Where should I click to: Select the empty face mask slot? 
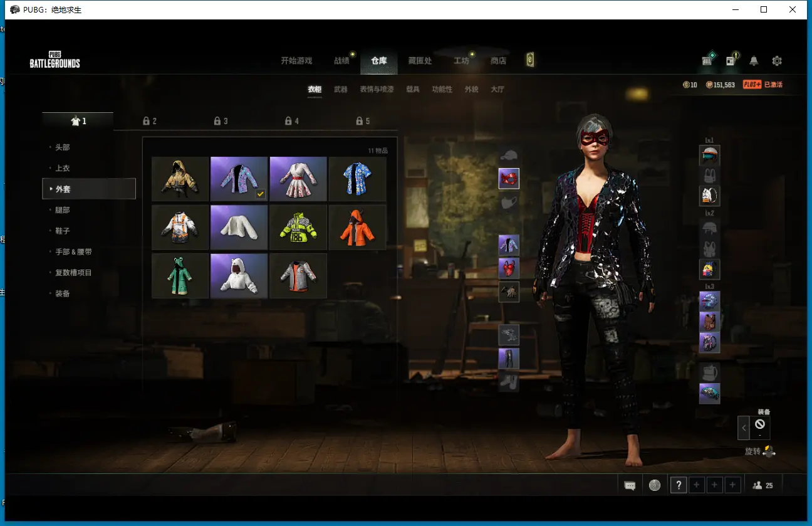[x=509, y=202]
